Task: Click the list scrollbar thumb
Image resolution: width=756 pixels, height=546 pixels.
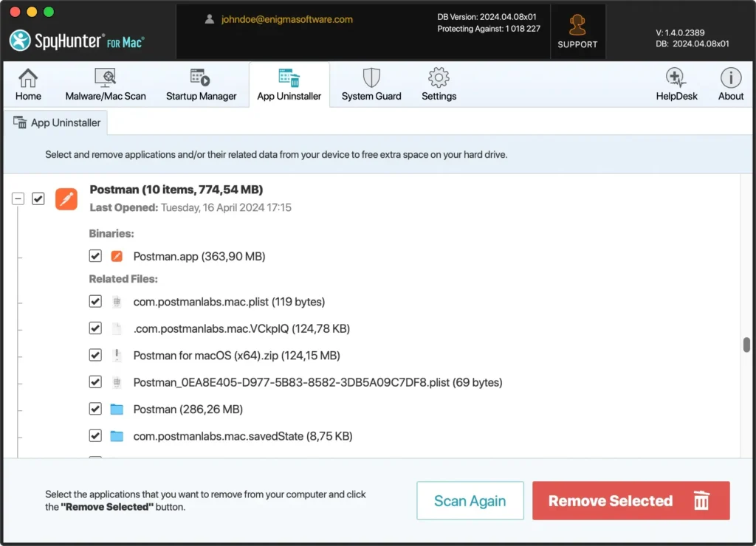Action: point(746,345)
